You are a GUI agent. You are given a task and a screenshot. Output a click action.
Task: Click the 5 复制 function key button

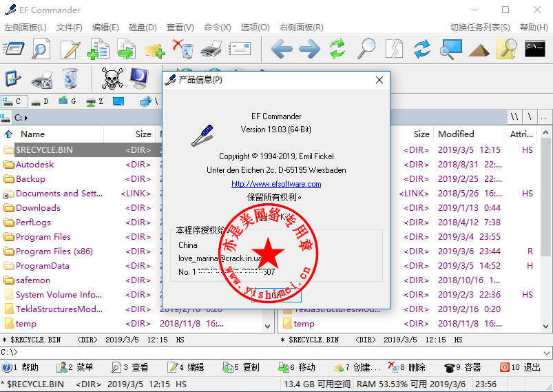[x=241, y=367]
